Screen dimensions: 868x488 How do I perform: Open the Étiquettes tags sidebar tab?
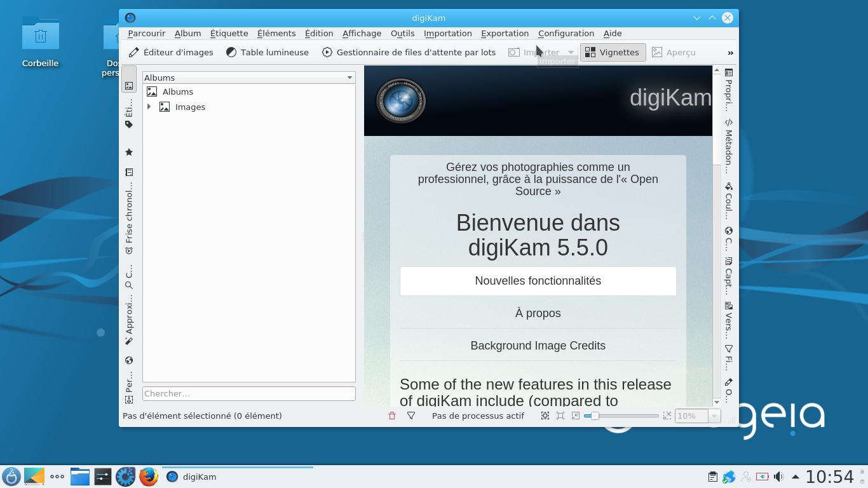[x=129, y=114]
